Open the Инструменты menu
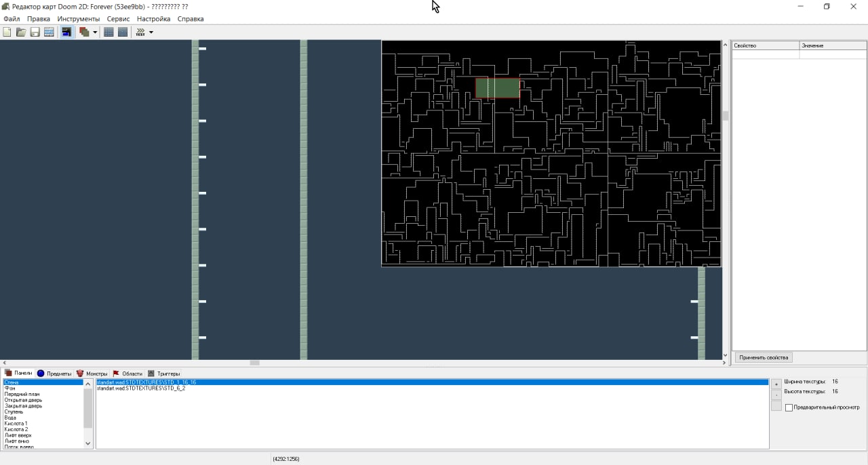 click(79, 19)
